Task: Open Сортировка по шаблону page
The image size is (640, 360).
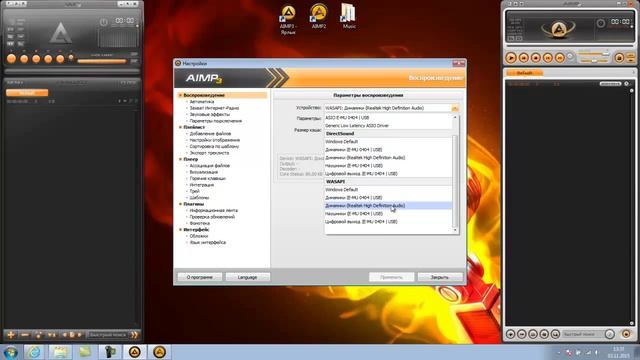Action: (x=214, y=147)
